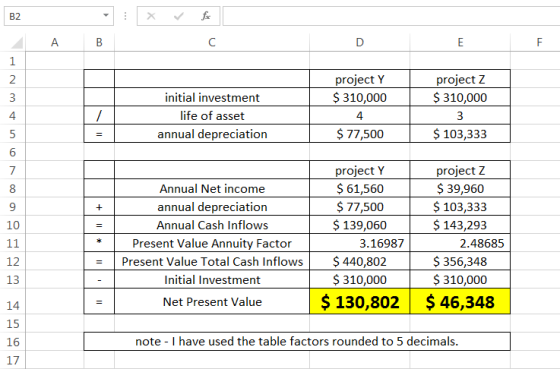The image size is (560, 369).
Task: Click the Cancel (X) icon in formula bar
Action: point(151,16)
